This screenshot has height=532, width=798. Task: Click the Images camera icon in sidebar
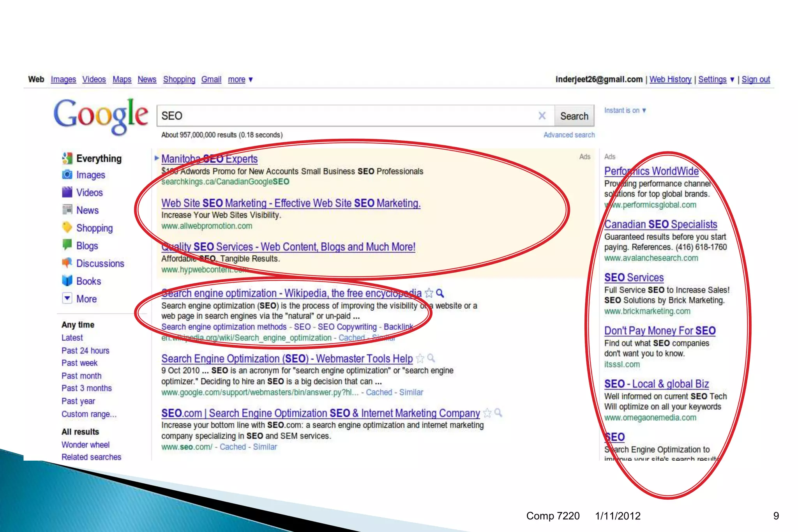click(x=67, y=175)
